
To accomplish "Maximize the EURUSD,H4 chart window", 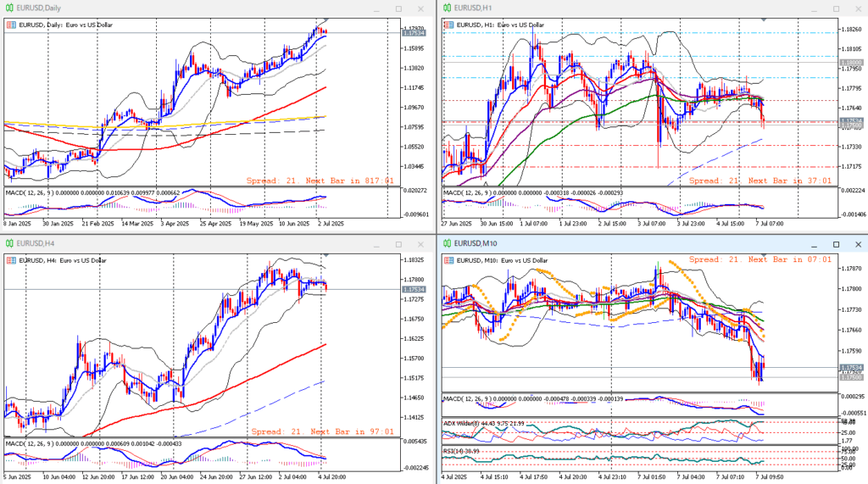I will [398, 244].
